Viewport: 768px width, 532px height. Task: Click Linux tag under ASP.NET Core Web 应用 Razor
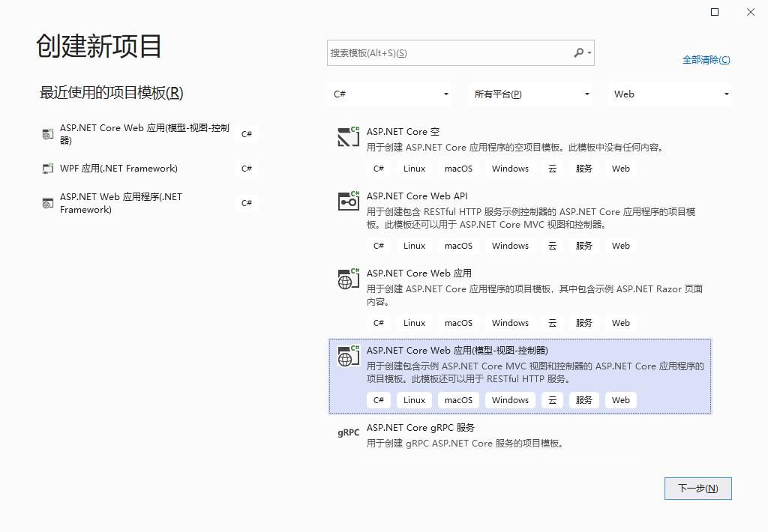pyautogui.click(x=414, y=323)
